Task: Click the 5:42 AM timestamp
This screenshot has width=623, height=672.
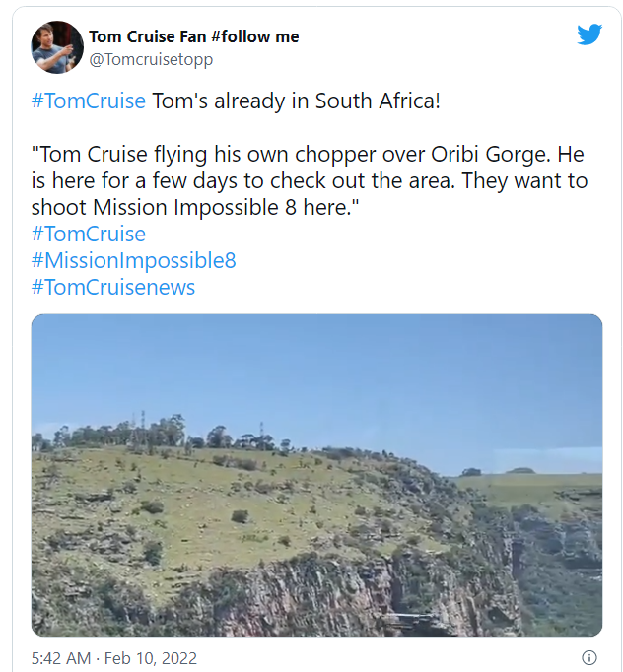Action: coord(61,658)
